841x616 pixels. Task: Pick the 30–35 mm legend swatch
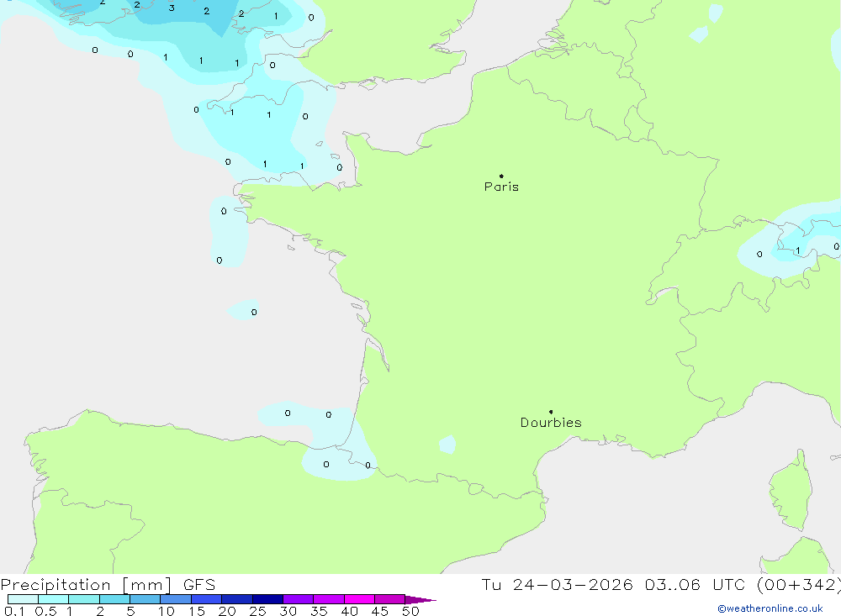point(298,599)
